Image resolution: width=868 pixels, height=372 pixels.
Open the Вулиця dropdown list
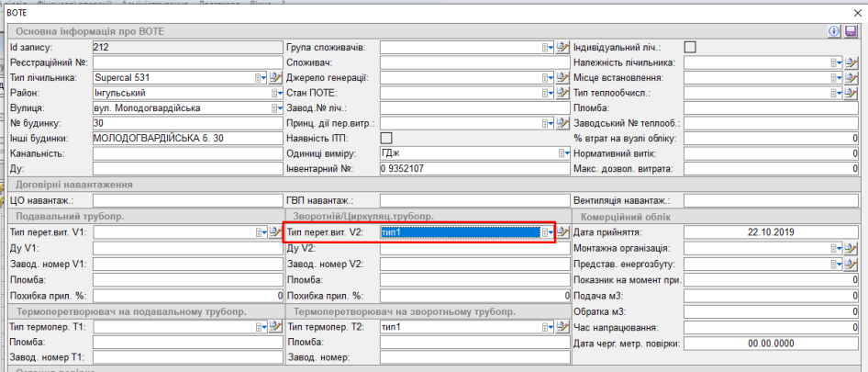point(274,108)
